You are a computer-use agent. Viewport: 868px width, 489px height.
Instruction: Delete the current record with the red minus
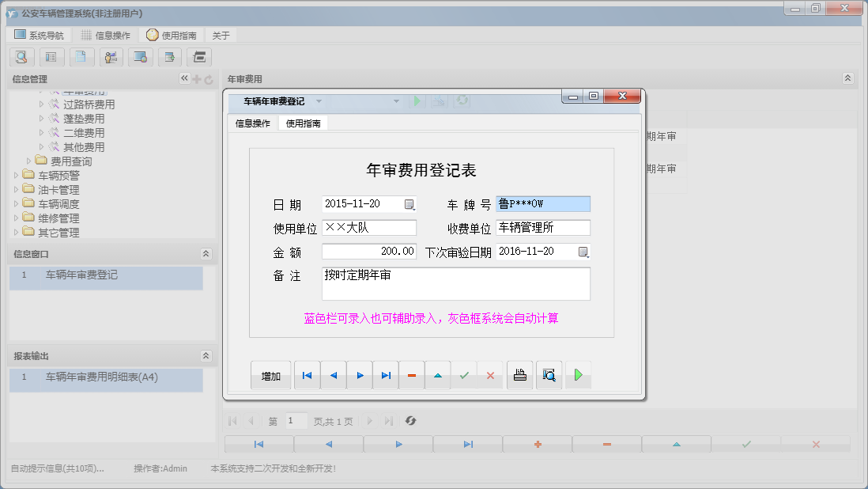tap(412, 374)
